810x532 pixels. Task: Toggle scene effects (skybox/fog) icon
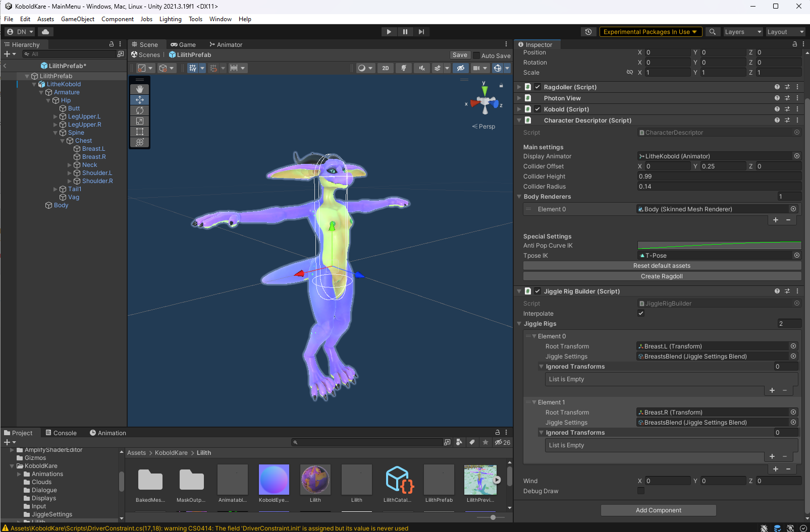pos(438,68)
